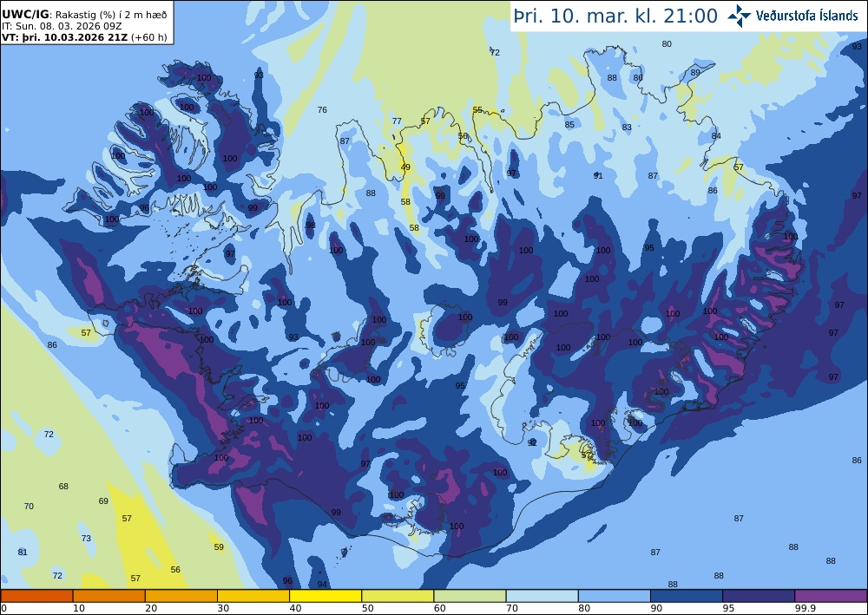
Task: Click the '84' humidity value on the map
Action: point(716,136)
